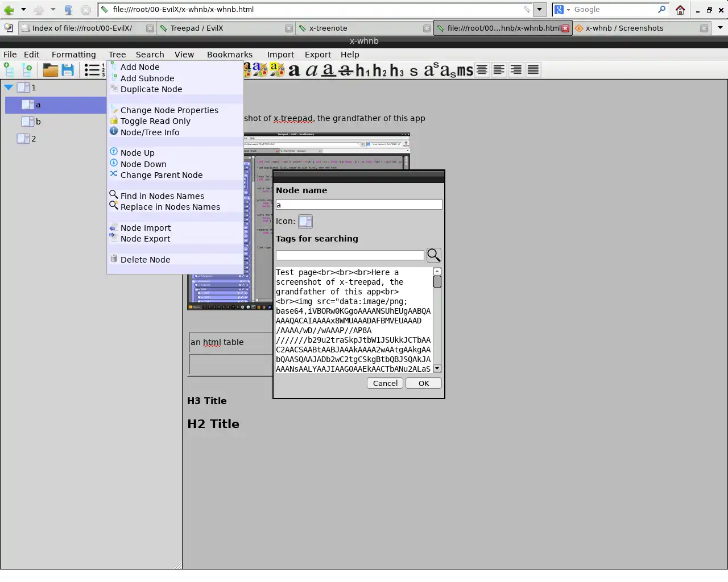This screenshot has width=728, height=582.
Task: Choose Node Export from the menu
Action: point(145,239)
